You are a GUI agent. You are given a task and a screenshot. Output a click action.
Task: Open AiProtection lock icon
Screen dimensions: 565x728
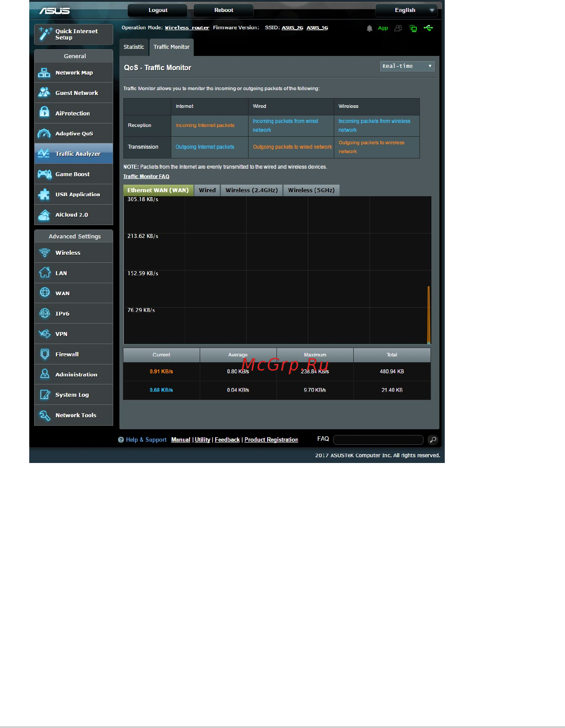click(x=44, y=113)
